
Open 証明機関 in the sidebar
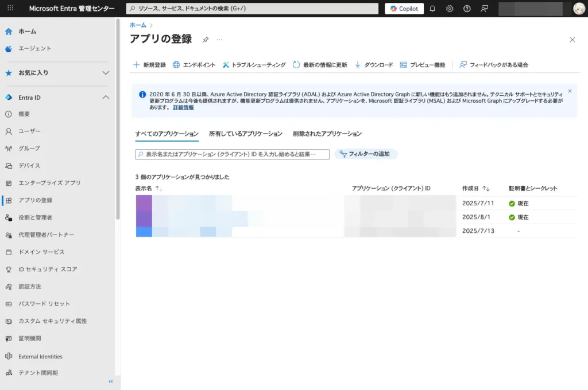point(30,338)
